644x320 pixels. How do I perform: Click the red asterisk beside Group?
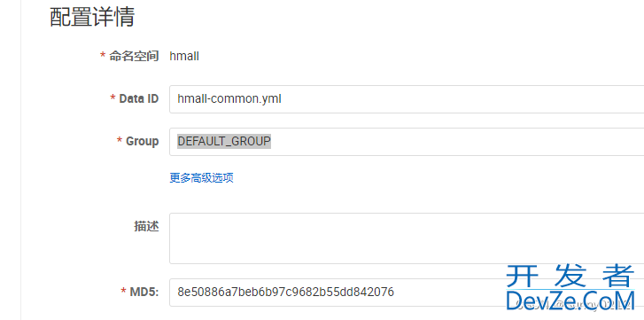tap(120, 140)
